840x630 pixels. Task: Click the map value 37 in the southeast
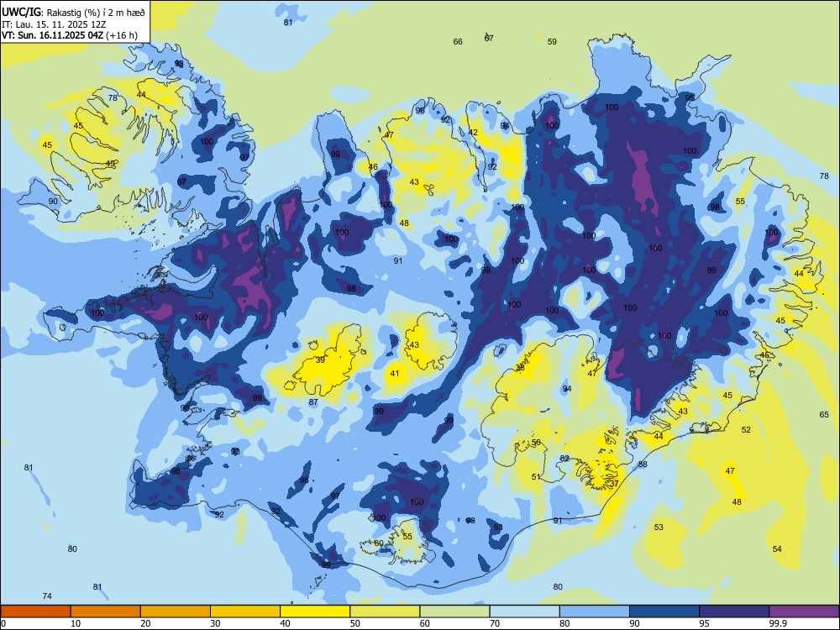[x=615, y=483]
